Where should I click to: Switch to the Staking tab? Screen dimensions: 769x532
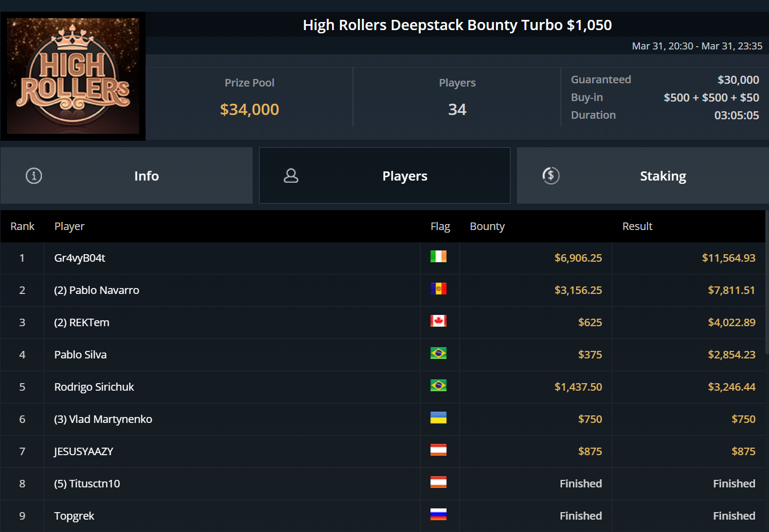[663, 176]
